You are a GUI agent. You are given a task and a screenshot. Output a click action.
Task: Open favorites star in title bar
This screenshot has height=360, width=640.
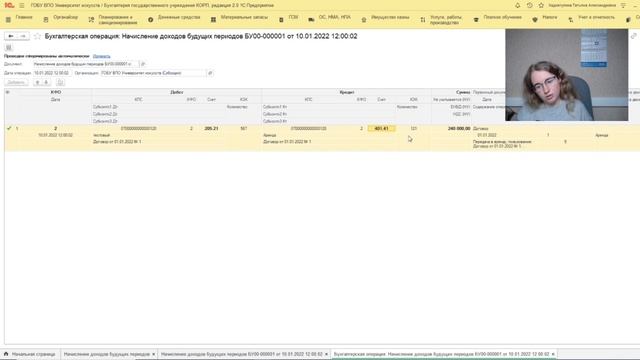(541, 5)
